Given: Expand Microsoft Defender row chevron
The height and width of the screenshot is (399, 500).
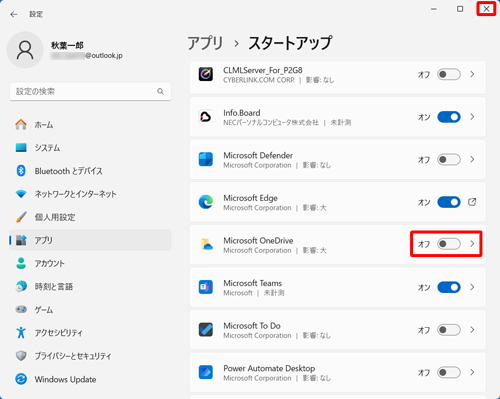Looking at the screenshot, I should tap(472, 160).
